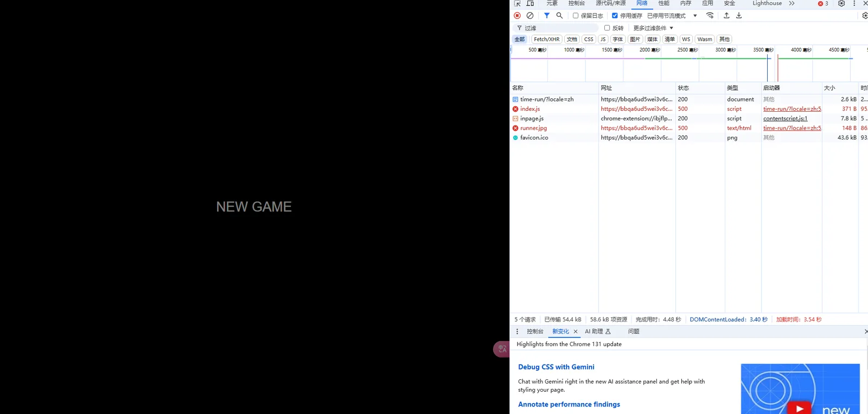Viewport: 868px width, 414px height.
Task: Open the 安全 panel tab
Action: (729, 3)
